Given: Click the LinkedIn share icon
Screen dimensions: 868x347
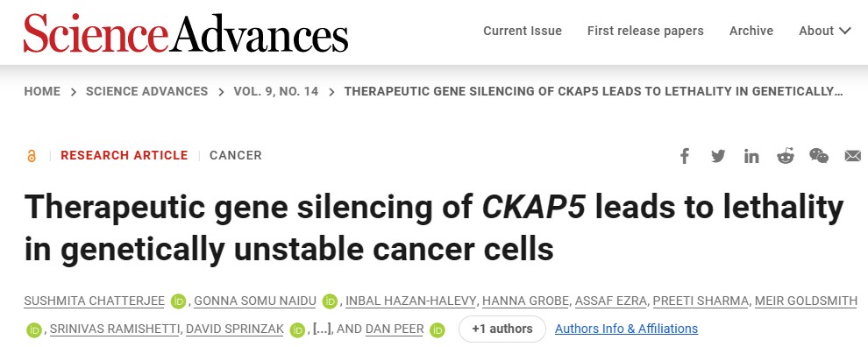Looking at the screenshot, I should click(751, 156).
